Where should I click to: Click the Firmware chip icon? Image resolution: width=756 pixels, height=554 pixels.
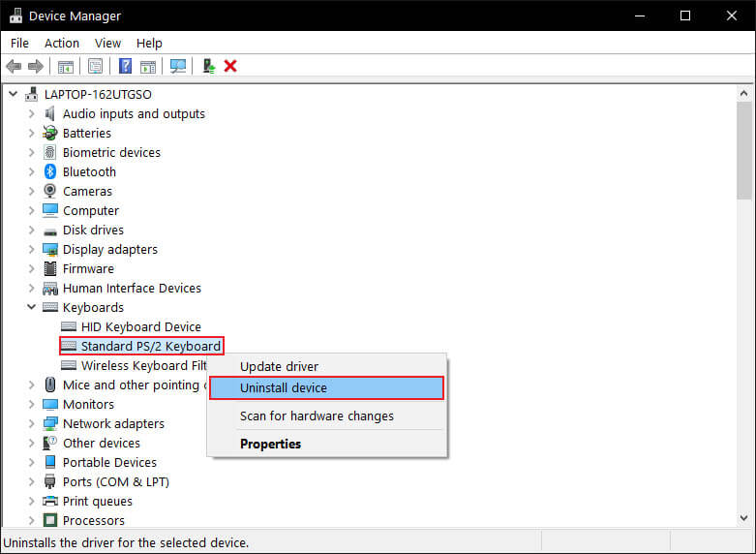click(x=50, y=269)
